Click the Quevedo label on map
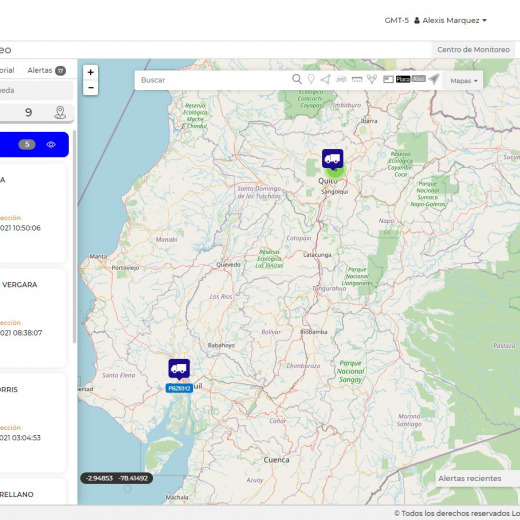 click(228, 265)
